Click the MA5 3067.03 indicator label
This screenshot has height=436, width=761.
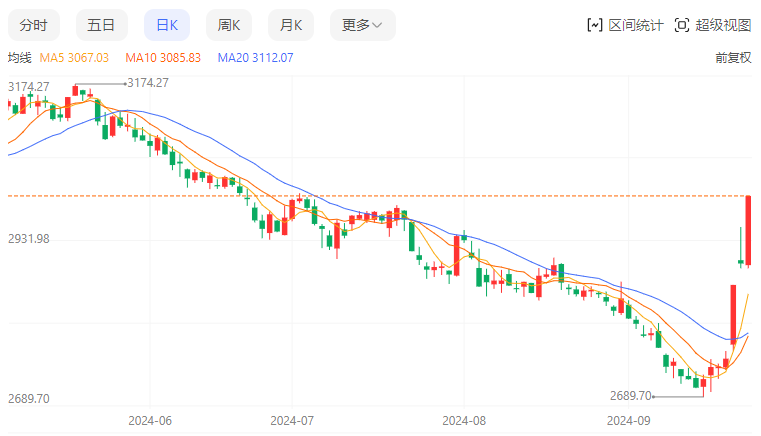click(74, 58)
